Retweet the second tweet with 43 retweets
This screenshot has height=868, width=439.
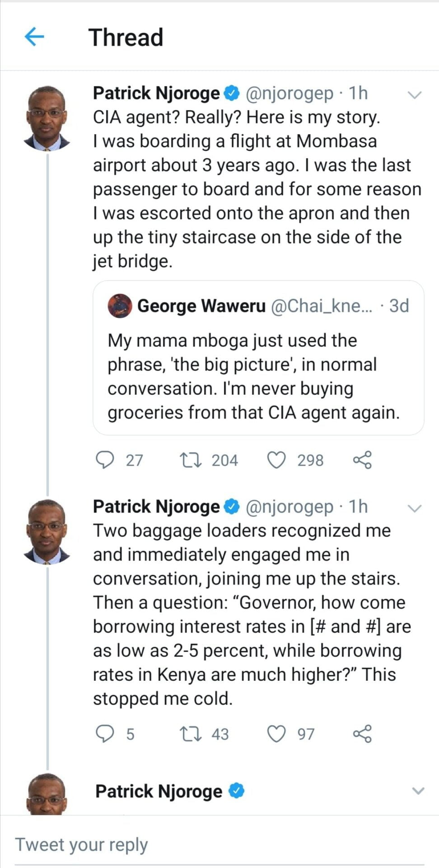[x=188, y=734]
